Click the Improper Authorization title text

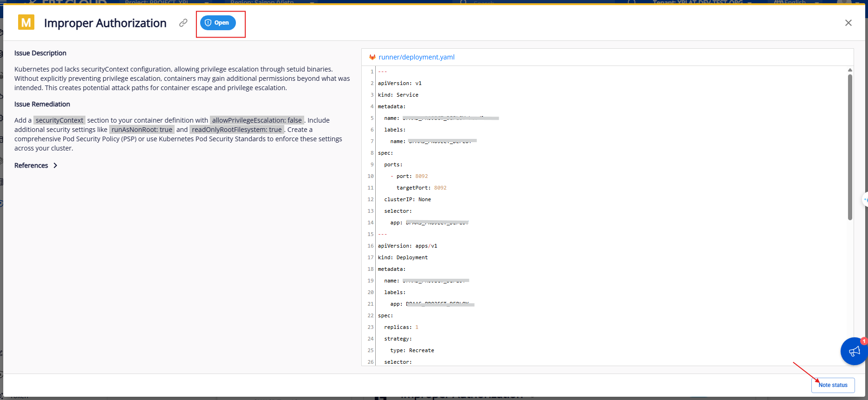[105, 23]
